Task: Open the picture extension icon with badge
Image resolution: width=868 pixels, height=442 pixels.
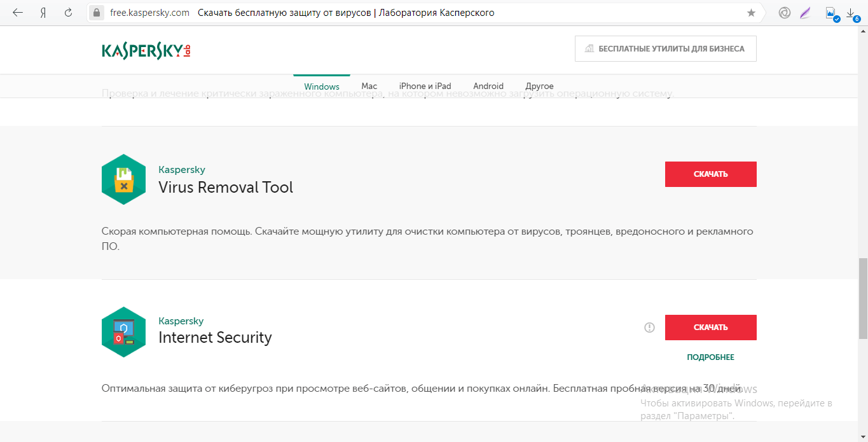Action: [831, 13]
